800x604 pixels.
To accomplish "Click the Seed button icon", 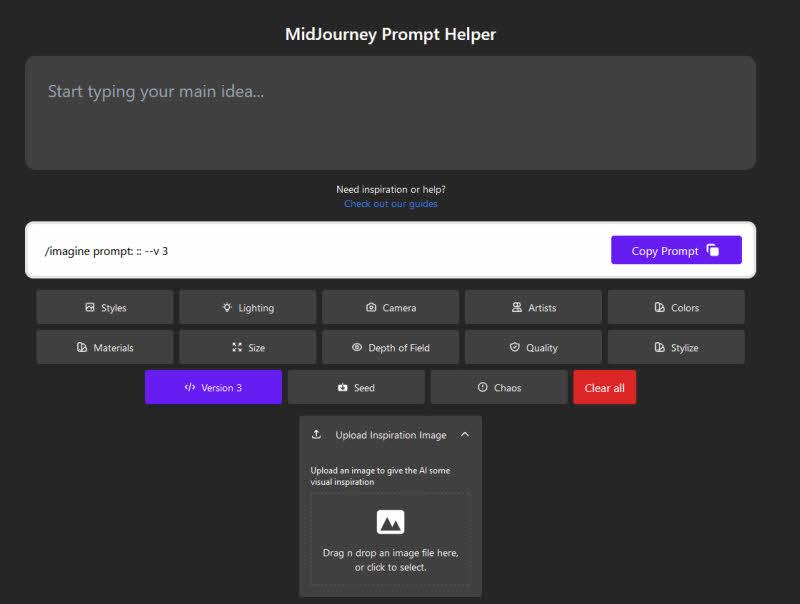I will [342, 388].
